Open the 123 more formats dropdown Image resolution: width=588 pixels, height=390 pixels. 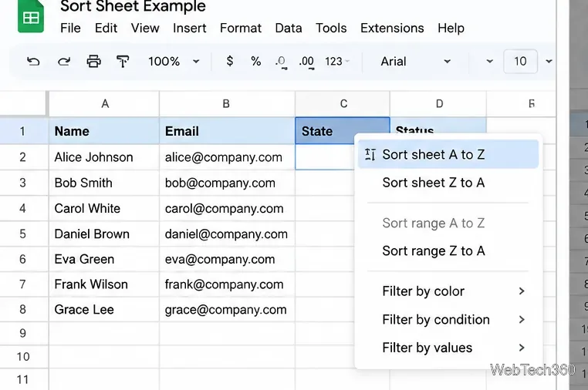pos(336,62)
